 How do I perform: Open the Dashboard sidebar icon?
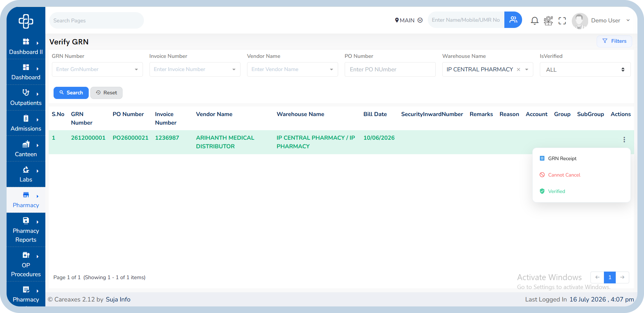click(x=26, y=67)
